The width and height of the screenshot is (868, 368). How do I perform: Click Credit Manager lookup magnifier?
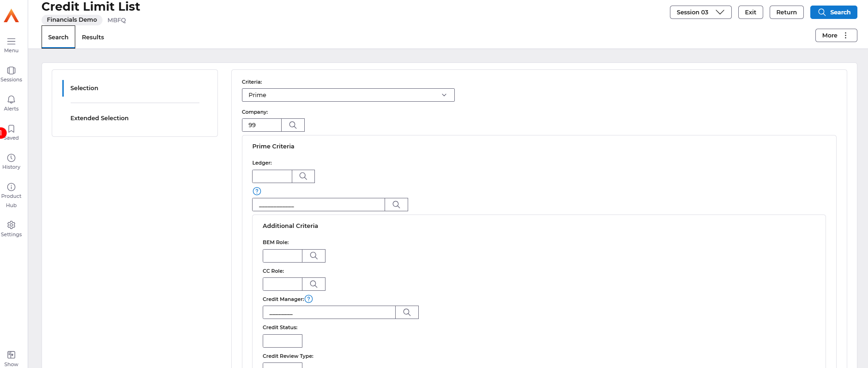pyautogui.click(x=407, y=312)
